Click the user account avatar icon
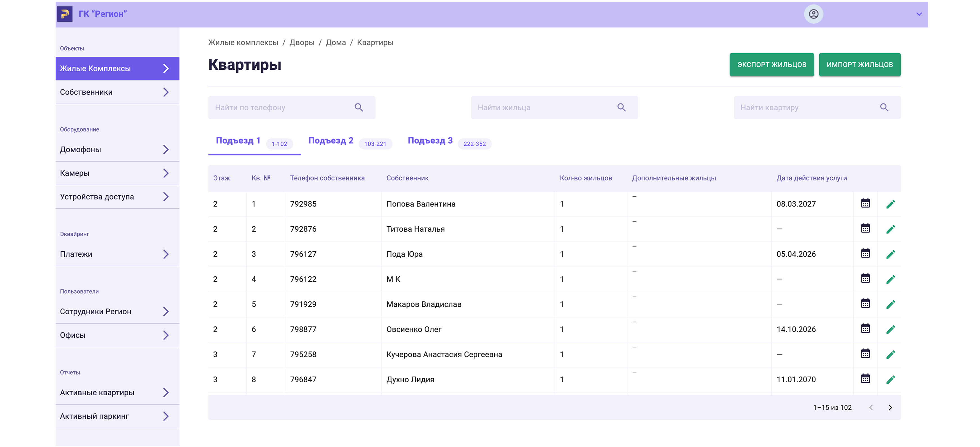Screen dimensions: 980x447 pos(813,14)
